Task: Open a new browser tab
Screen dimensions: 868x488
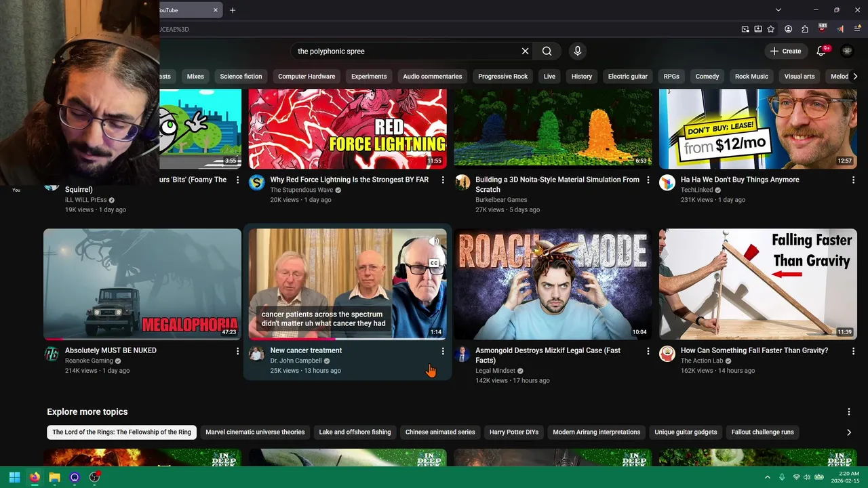Action: point(233,10)
